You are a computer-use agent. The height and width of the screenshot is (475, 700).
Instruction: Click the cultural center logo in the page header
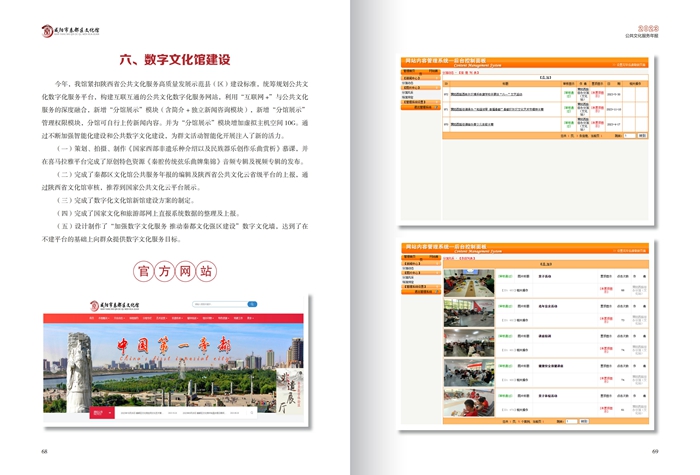click(71, 31)
